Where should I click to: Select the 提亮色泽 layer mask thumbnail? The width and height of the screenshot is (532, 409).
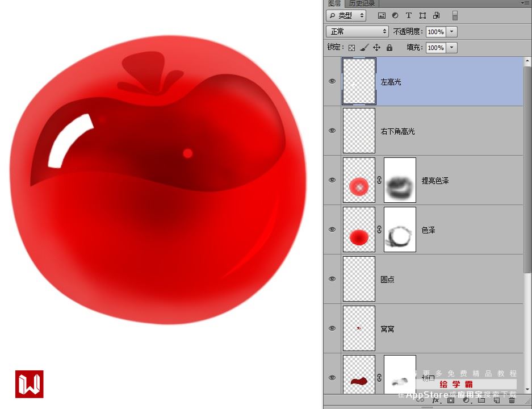coord(400,180)
